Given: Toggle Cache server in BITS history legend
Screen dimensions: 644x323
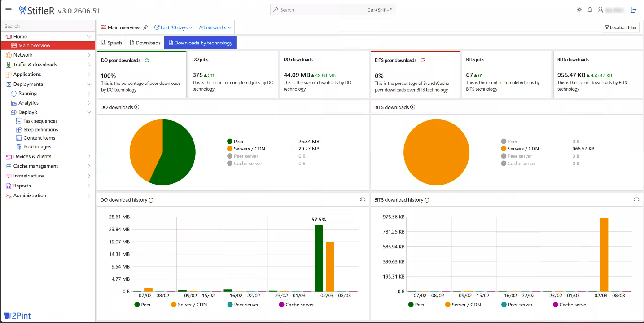Looking at the screenshot, I should [570, 305].
